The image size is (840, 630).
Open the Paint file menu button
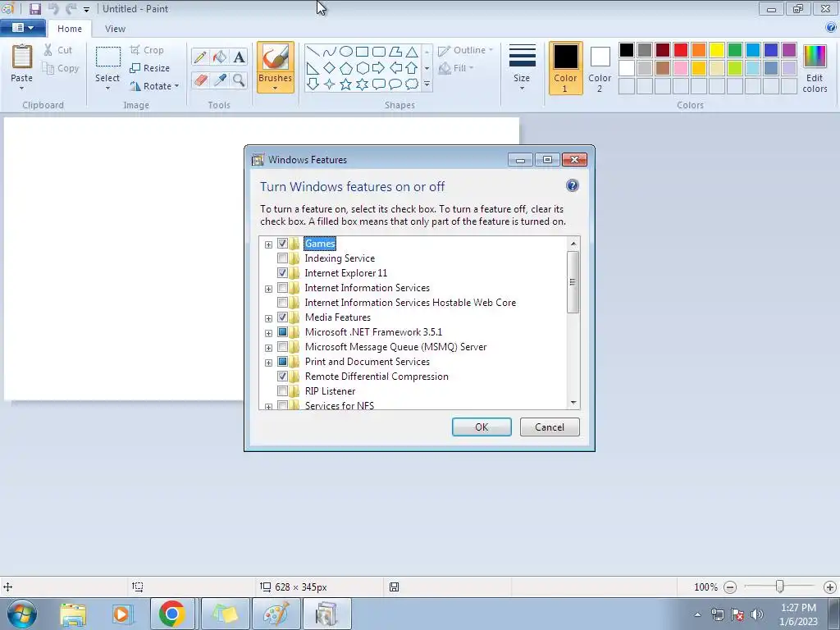point(22,28)
